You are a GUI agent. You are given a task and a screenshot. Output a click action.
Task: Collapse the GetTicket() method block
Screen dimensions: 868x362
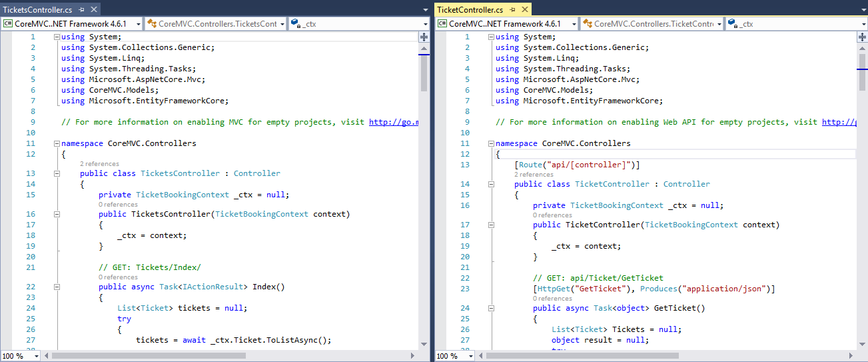(x=491, y=308)
